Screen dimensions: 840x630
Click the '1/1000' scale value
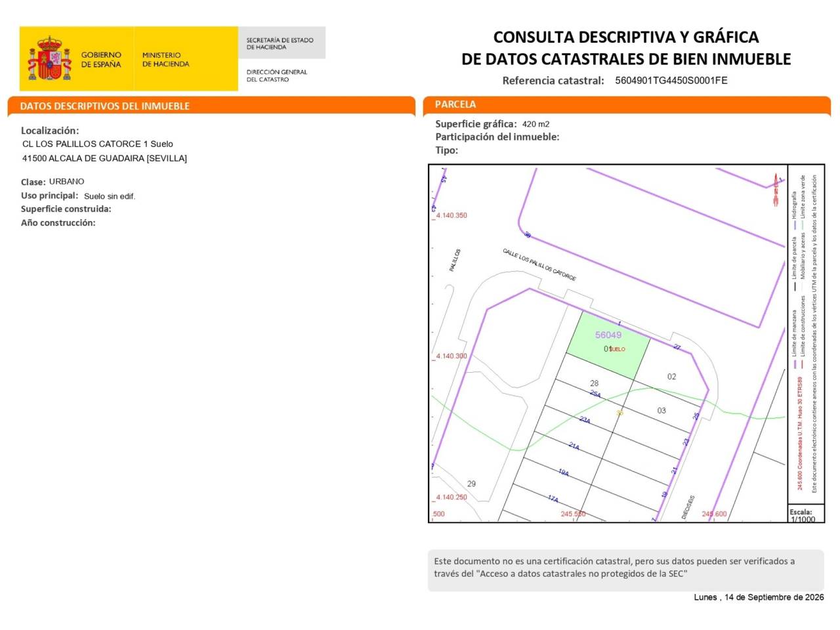[x=803, y=519]
